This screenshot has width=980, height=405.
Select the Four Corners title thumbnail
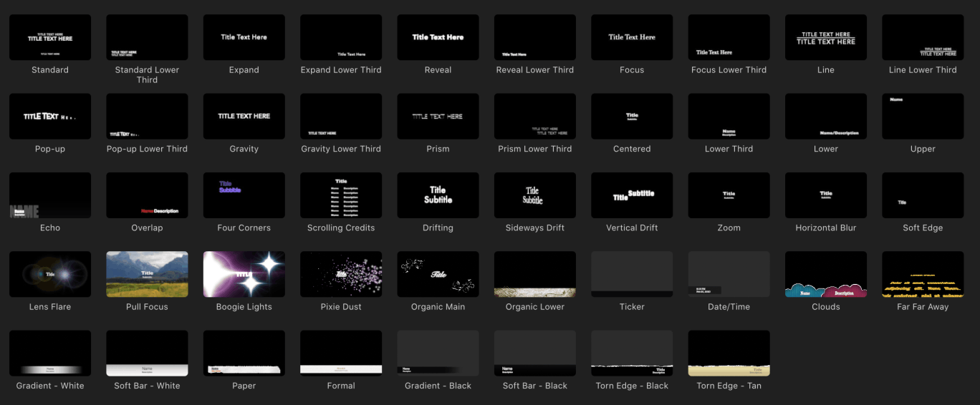click(244, 195)
